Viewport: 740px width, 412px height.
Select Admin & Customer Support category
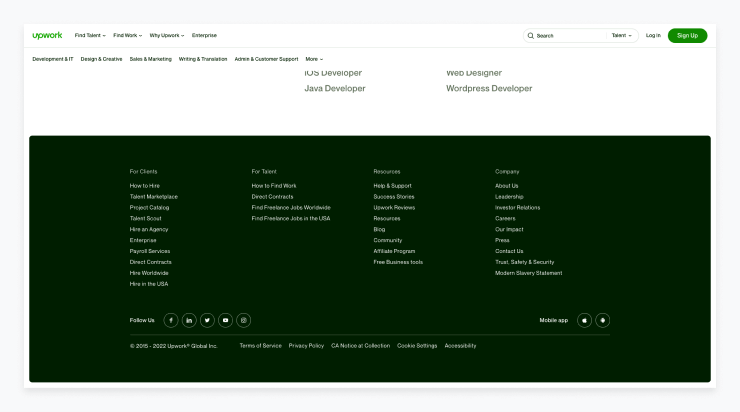pos(266,59)
